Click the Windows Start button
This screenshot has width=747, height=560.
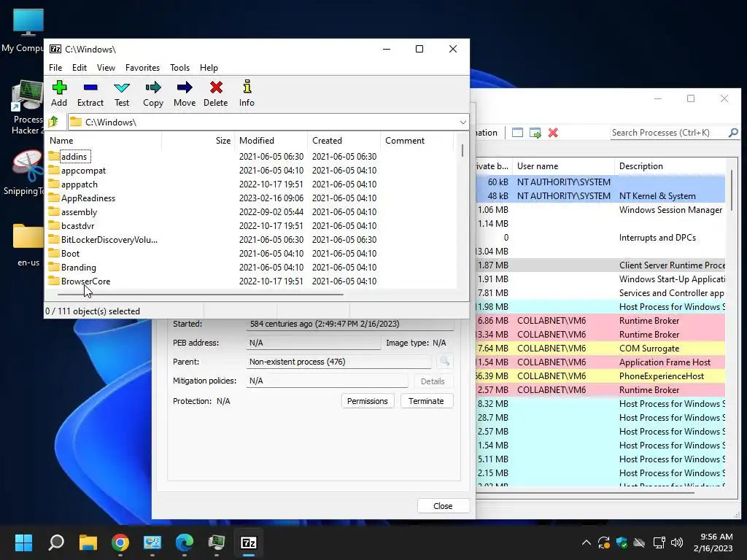pos(24,542)
